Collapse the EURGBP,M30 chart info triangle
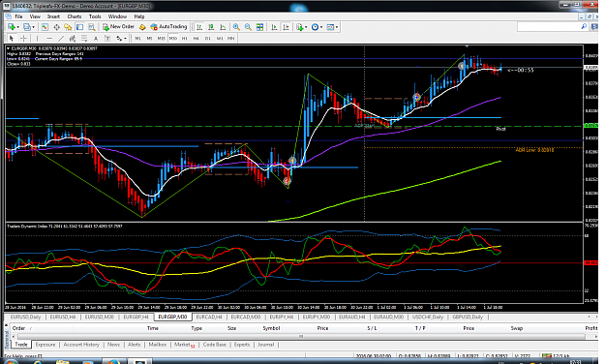 (x=8, y=48)
